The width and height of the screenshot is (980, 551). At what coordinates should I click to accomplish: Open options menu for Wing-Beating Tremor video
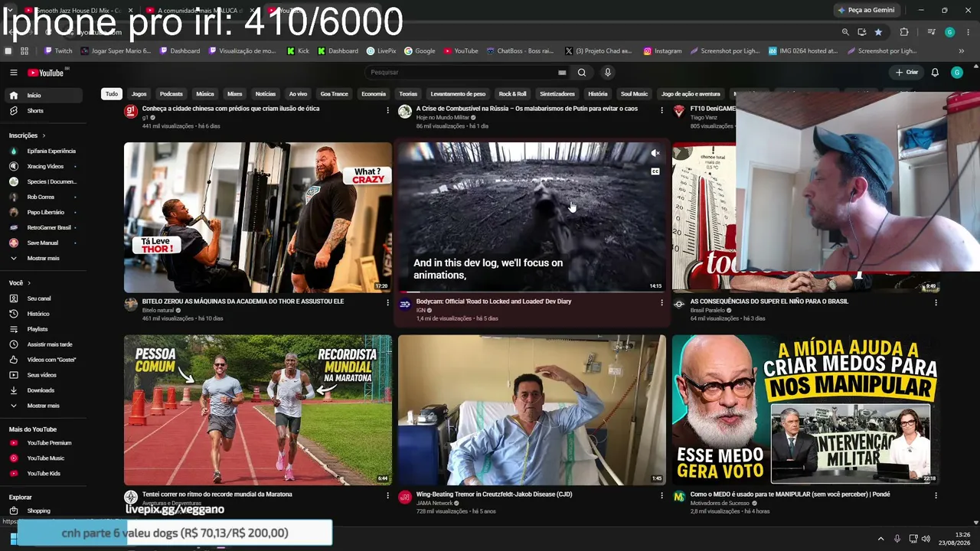click(662, 495)
